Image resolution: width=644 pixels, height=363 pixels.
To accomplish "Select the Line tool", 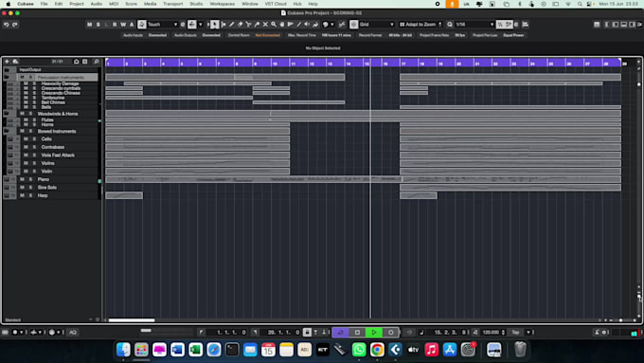I will click(x=299, y=25).
